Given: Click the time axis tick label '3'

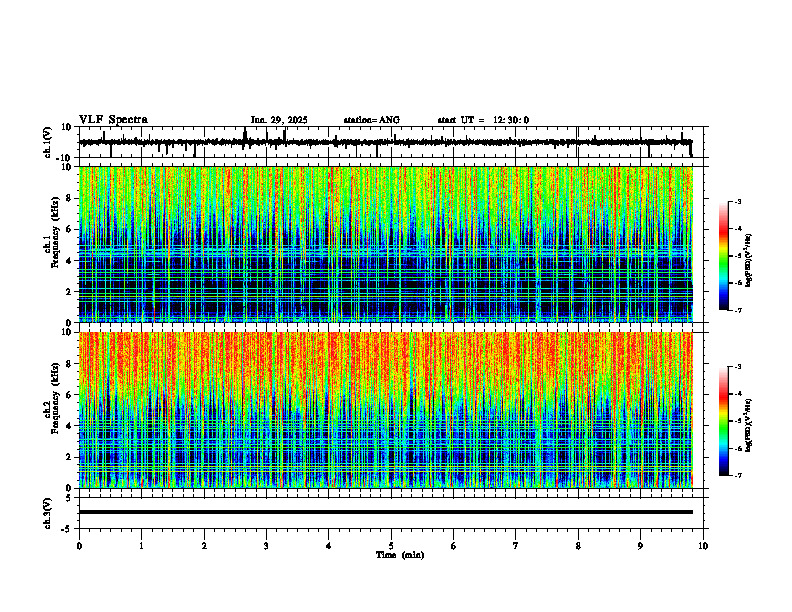Looking at the screenshot, I should pyautogui.click(x=266, y=546).
